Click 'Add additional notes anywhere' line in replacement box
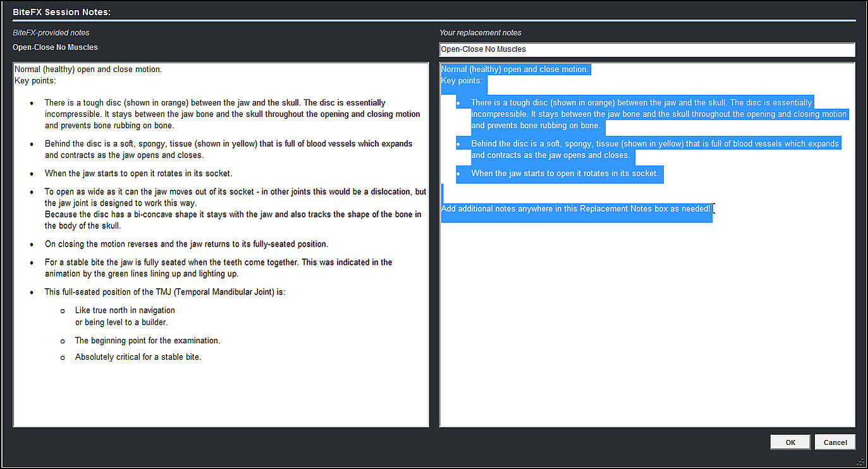The width and height of the screenshot is (868, 469). click(576, 209)
